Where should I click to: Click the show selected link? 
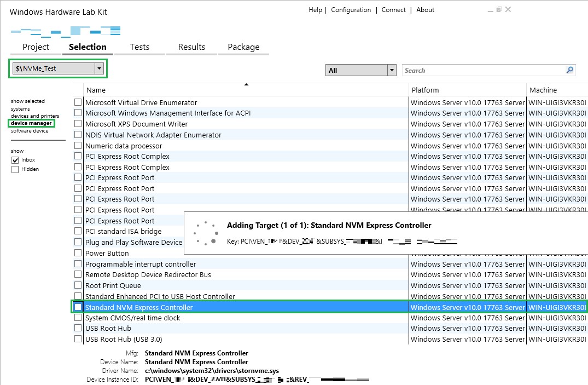[28, 101]
